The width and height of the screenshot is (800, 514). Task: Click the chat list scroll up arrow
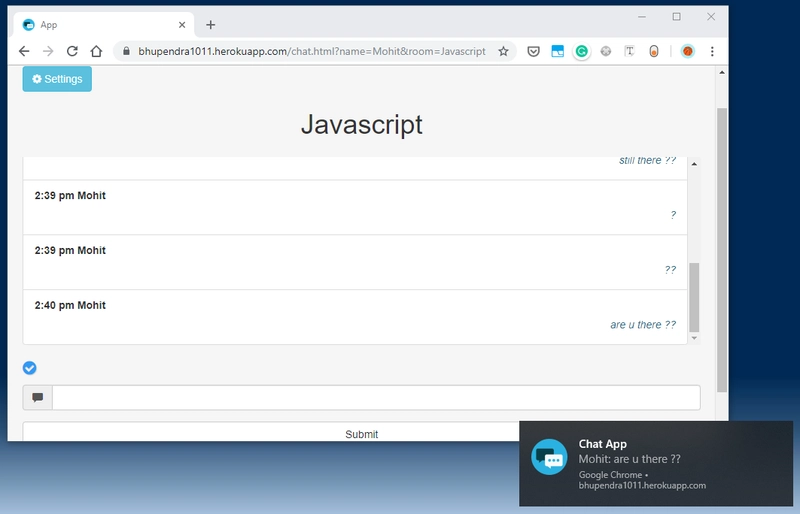point(694,164)
